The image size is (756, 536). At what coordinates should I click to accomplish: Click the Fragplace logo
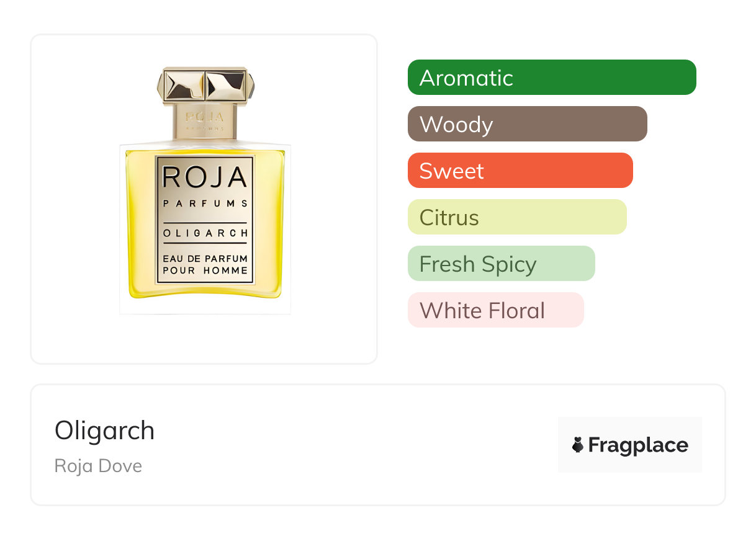(x=630, y=445)
